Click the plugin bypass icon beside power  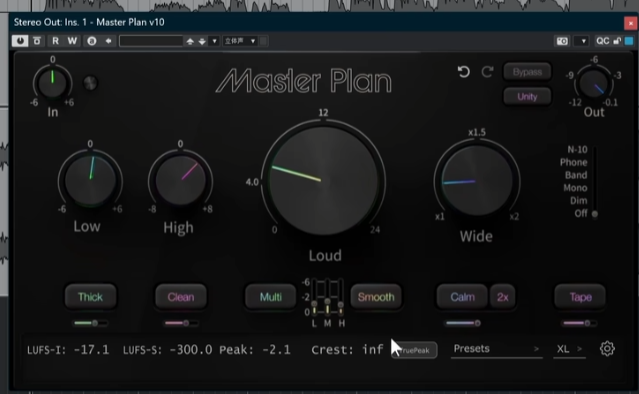[x=37, y=41]
